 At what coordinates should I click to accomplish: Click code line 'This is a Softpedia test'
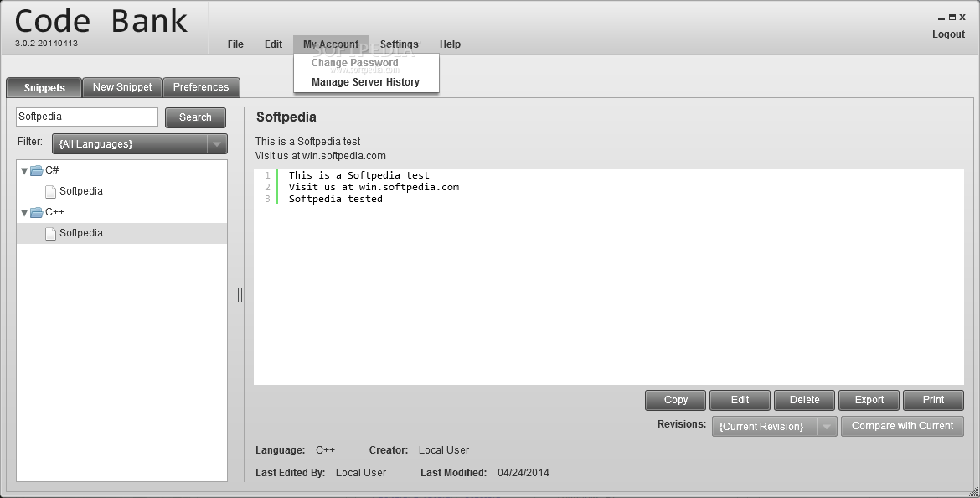358,176
